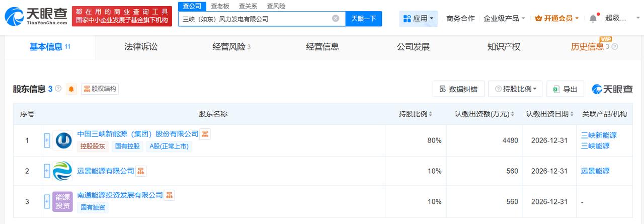This screenshot has width=644, height=224.
Task: Switch to the 知识产权 tab
Action: click(504, 47)
